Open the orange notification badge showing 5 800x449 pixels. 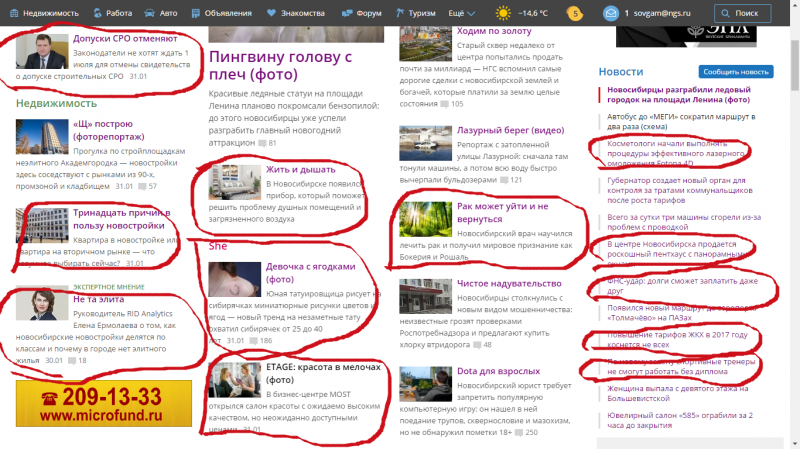(575, 14)
